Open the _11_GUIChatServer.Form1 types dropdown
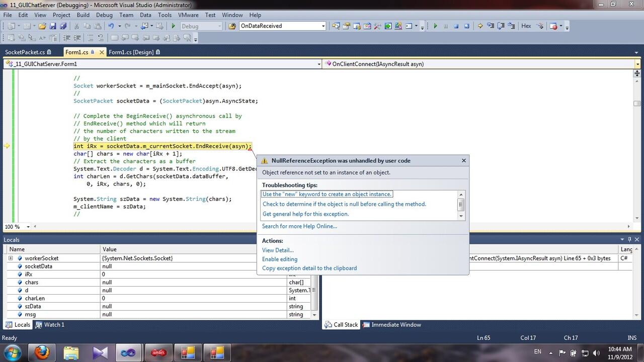 (x=319, y=64)
